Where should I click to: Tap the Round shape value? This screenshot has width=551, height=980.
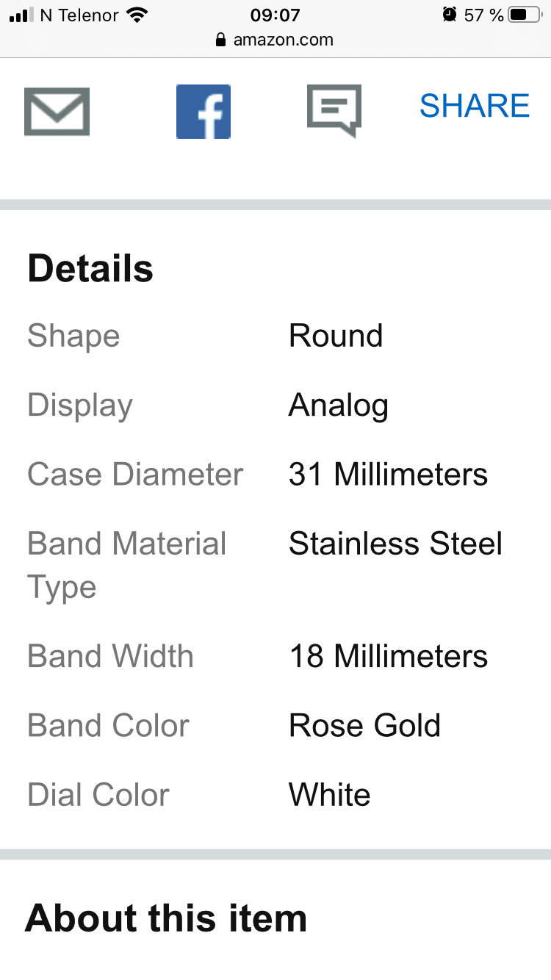(336, 336)
